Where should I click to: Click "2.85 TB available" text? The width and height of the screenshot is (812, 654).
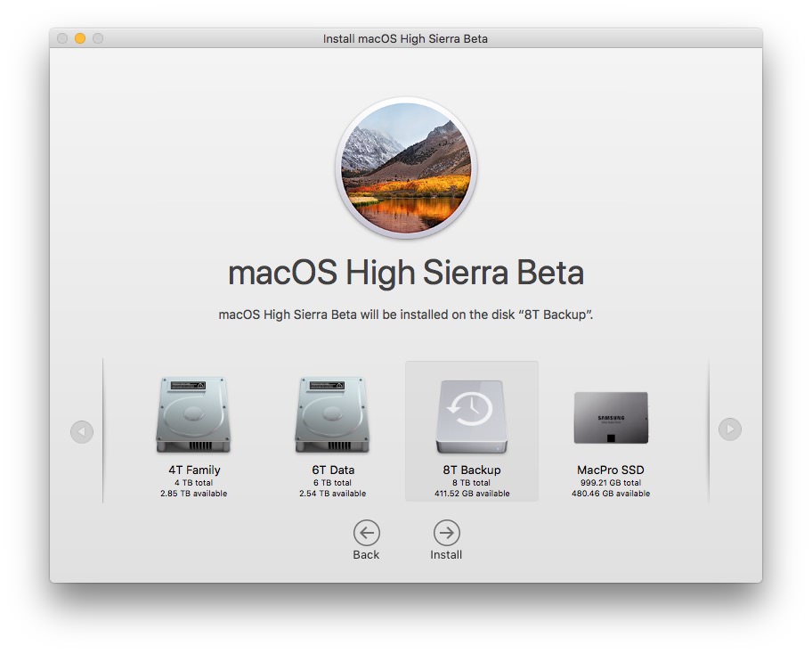[x=194, y=494]
